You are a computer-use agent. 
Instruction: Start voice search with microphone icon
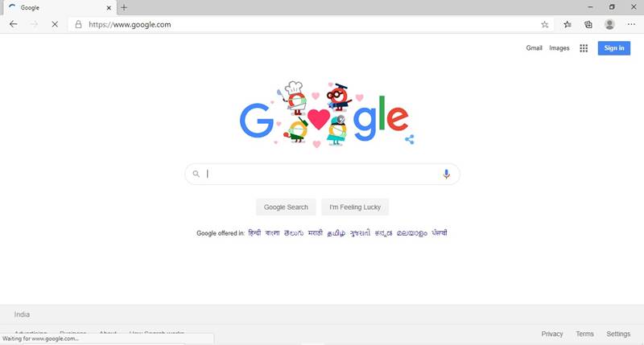coord(447,174)
